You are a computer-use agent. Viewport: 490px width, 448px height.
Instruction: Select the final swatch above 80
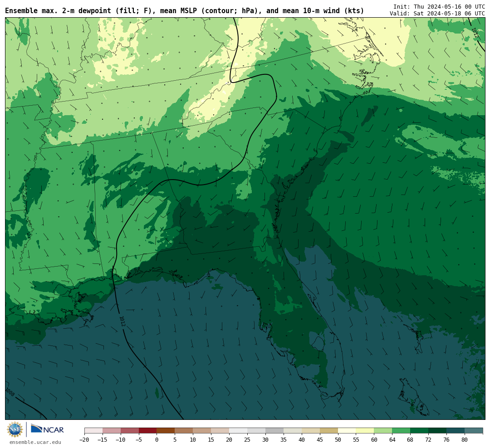tap(474, 431)
